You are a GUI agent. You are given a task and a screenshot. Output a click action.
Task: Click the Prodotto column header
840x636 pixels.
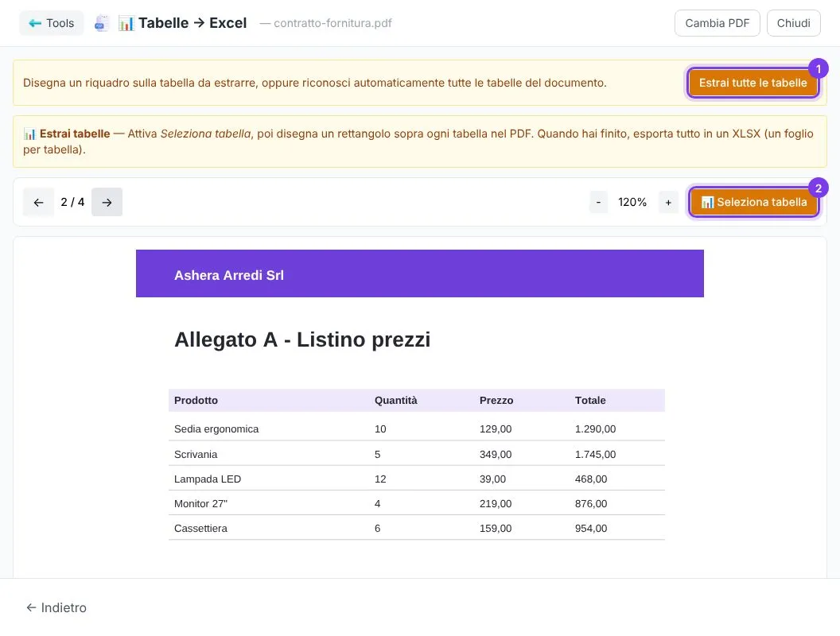(196, 401)
